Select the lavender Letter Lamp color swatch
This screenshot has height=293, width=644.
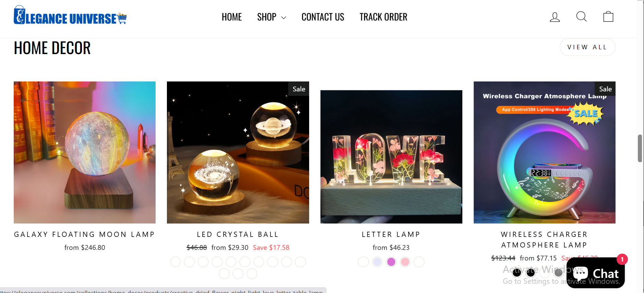click(x=377, y=262)
